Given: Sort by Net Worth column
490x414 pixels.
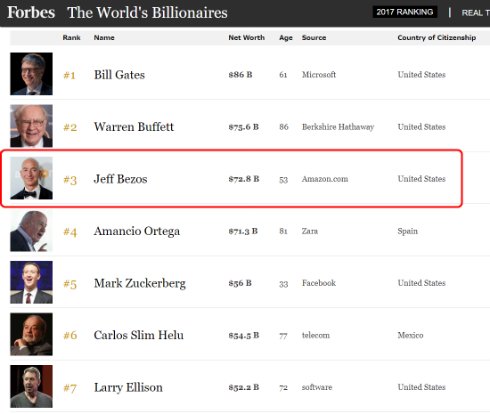Looking at the screenshot, I should [246, 38].
